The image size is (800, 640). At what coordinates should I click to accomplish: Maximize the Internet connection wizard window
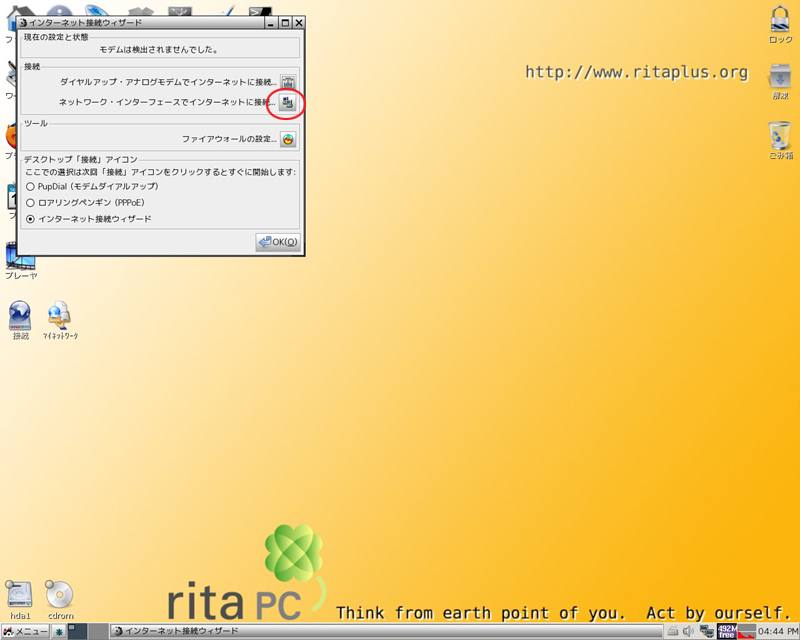point(285,22)
